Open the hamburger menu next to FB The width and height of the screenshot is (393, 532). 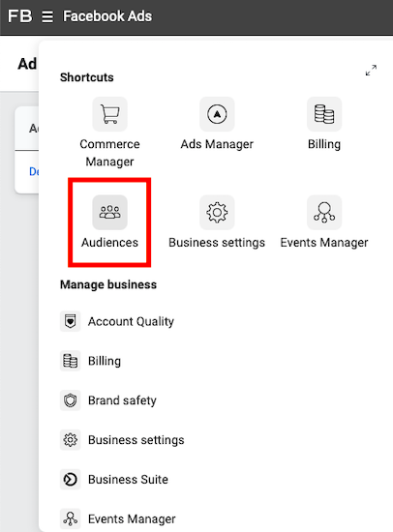click(47, 16)
